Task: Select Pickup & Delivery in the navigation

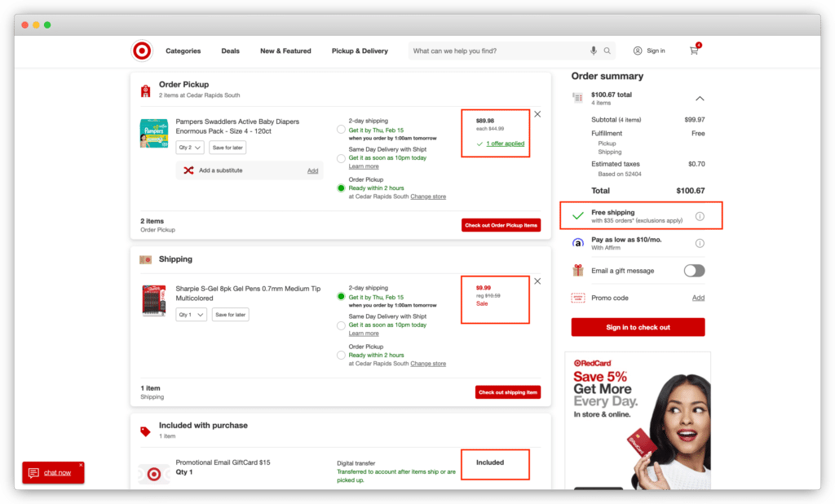Action: 360,51
